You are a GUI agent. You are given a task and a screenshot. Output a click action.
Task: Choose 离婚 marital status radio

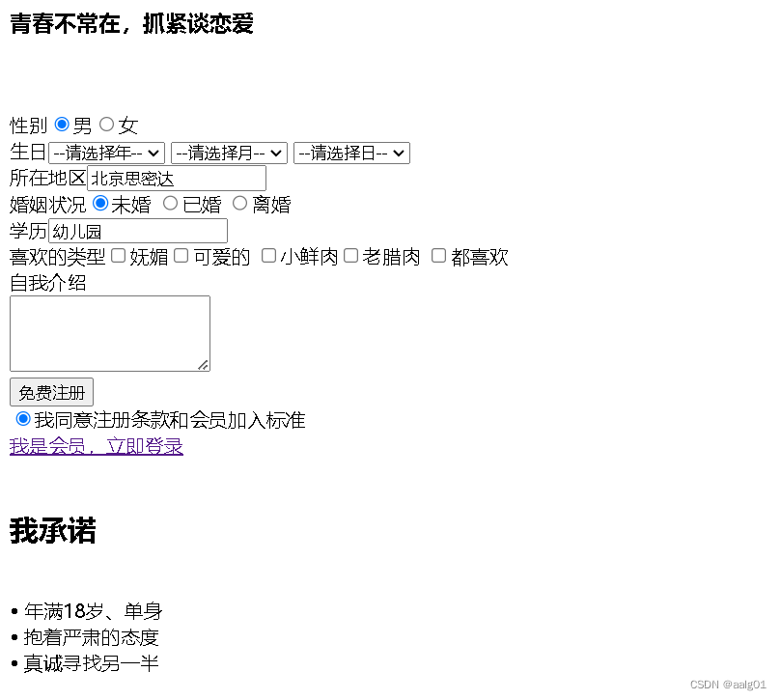point(239,204)
